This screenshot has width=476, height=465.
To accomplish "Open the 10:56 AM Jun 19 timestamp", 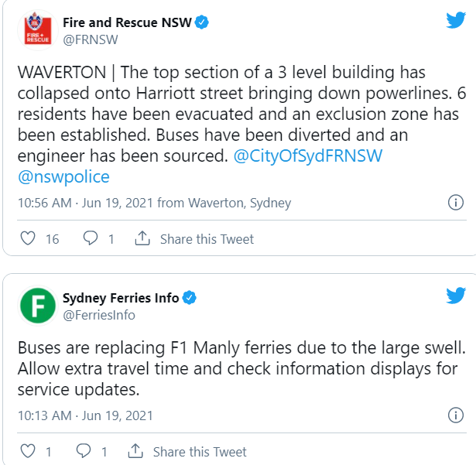I will [85, 203].
